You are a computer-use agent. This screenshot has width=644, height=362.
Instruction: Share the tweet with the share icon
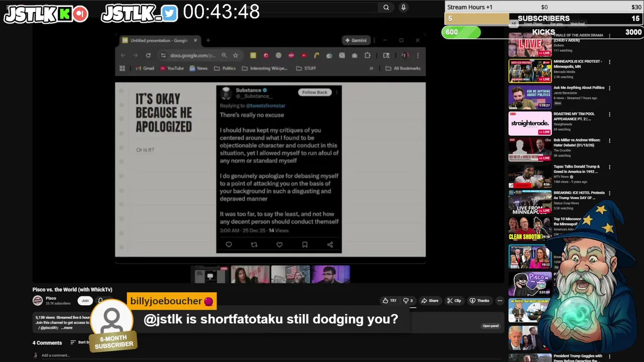pos(330,244)
